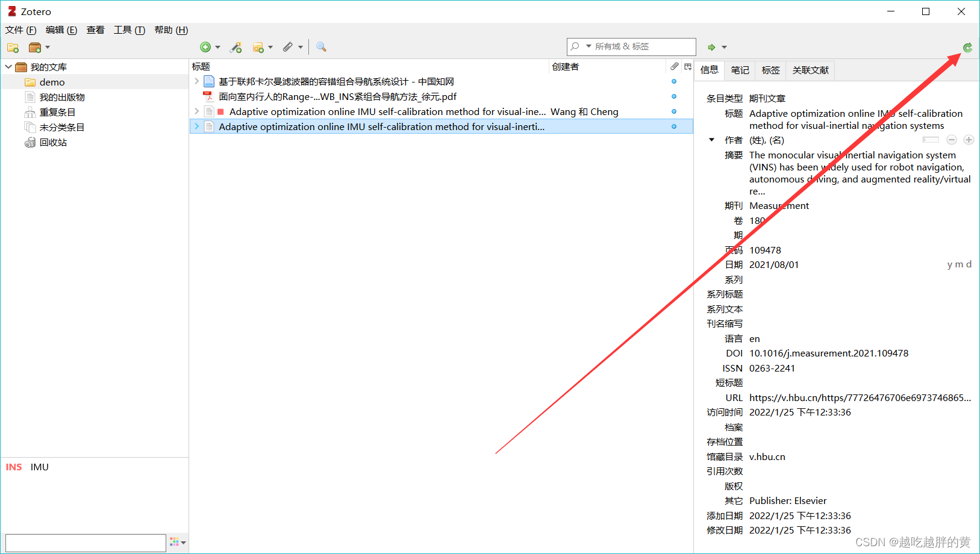Open the New Library dropdown arrow
Screen dimensions: 980x554
point(48,48)
